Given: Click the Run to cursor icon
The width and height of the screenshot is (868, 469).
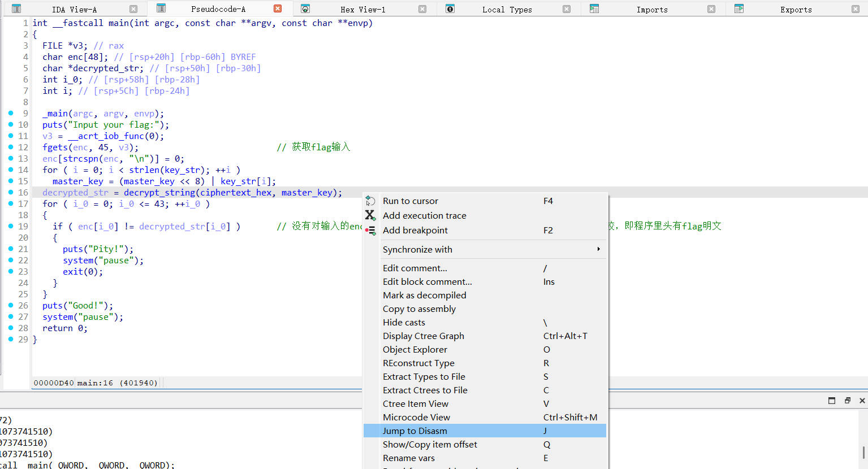Looking at the screenshot, I should (x=370, y=201).
